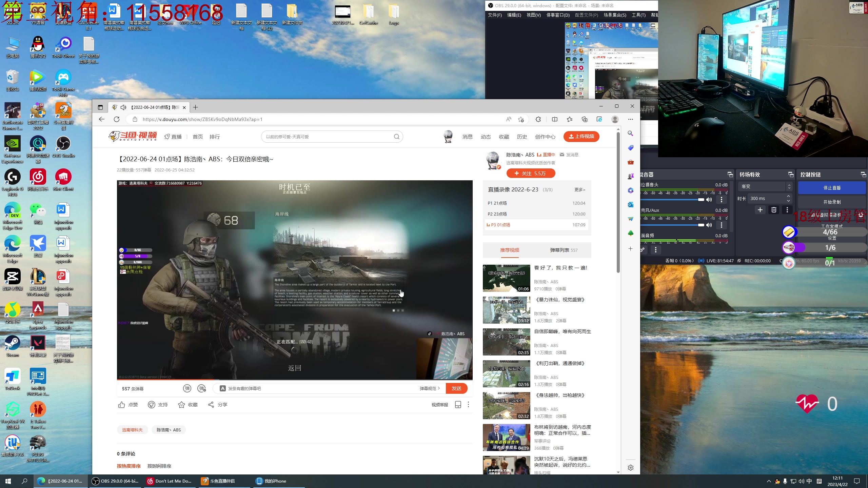Image resolution: width=868 pixels, height=488 pixels.
Task: Click the share icon under video
Action: pos(211,405)
